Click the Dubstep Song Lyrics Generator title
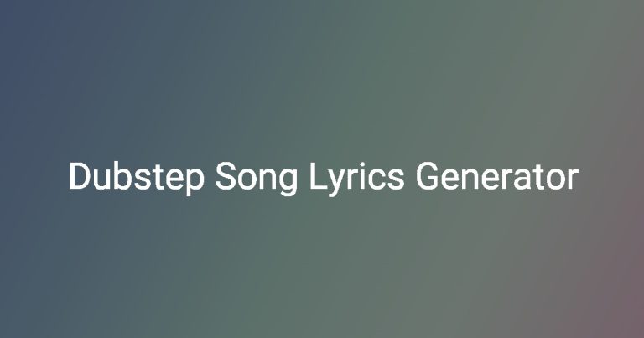Image resolution: width=644 pixels, height=338 pixels. pyautogui.click(x=324, y=178)
